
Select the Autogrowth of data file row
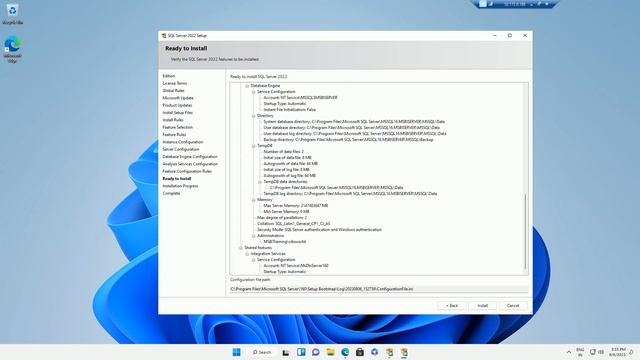point(290,164)
